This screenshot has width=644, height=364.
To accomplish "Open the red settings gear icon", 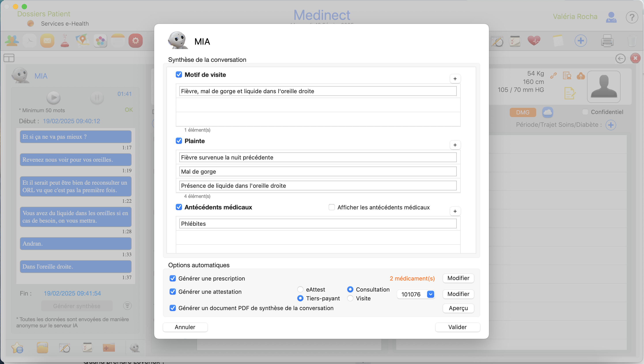I will tap(136, 41).
